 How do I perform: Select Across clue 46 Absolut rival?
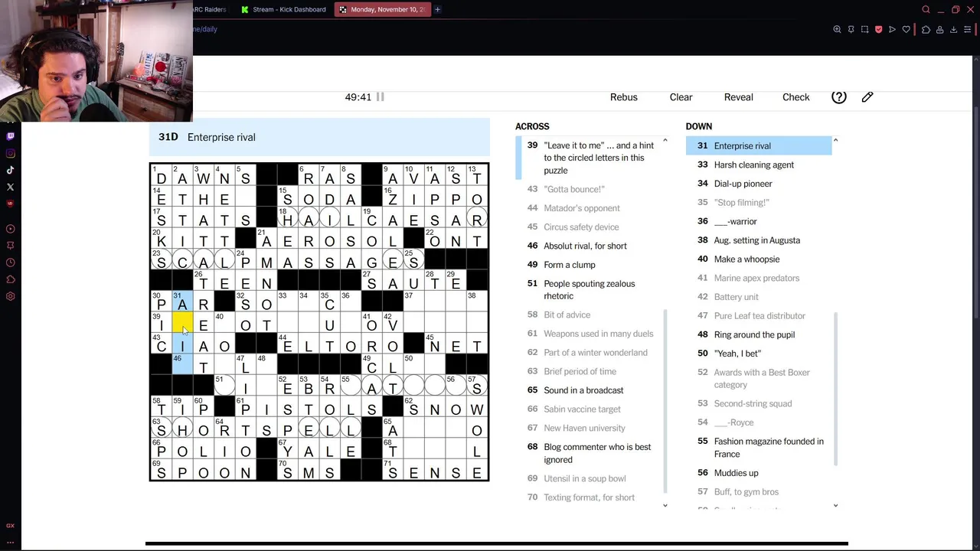(589, 246)
